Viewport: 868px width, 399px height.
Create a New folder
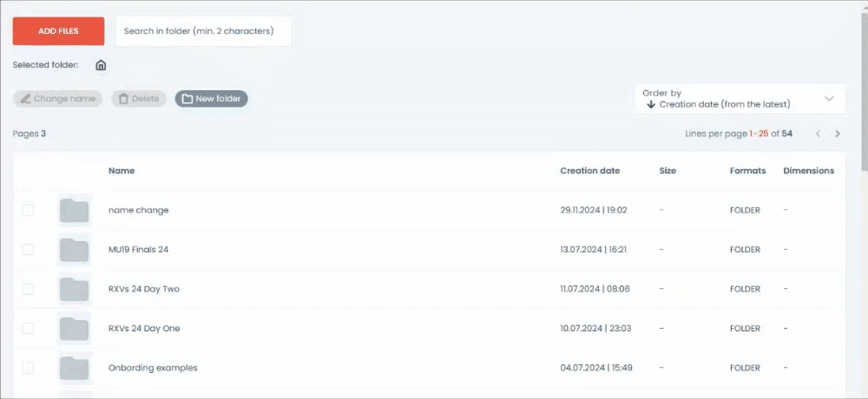(212, 99)
